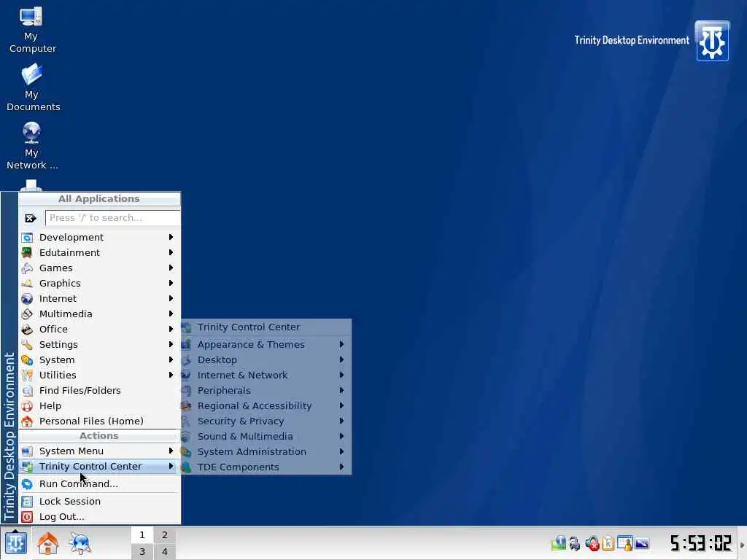Expand the Multimedia submenu arrow
Viewport: 747px width, 560px height.
click(171, 314)
